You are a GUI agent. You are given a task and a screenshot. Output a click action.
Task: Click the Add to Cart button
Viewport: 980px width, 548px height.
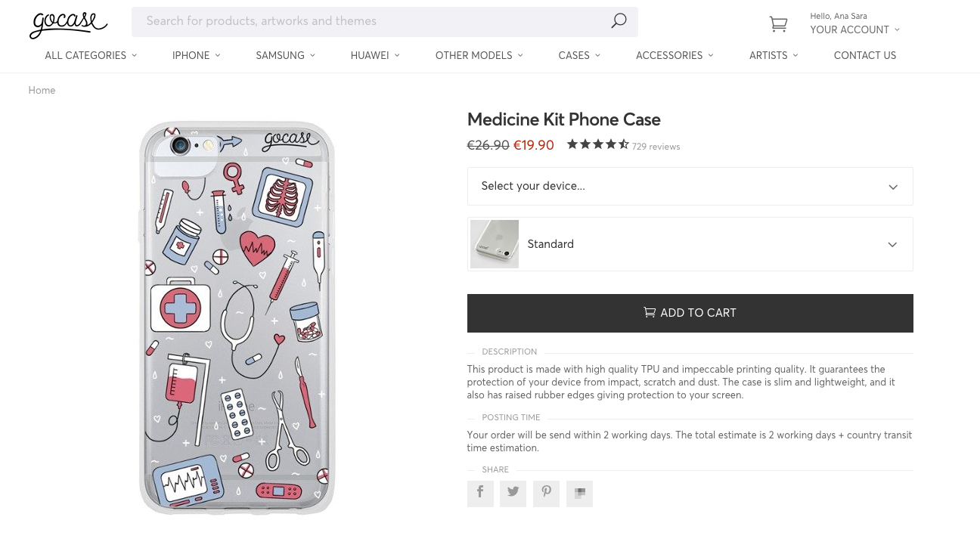click(690, 313)
